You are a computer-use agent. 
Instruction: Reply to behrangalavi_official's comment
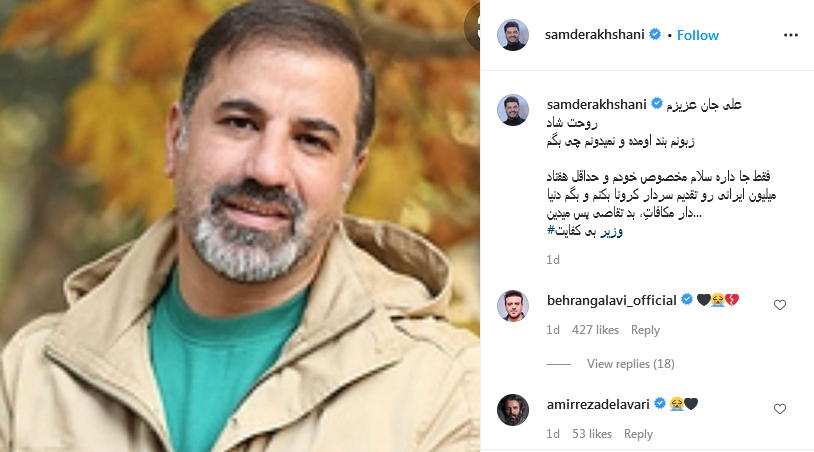[x=645, y=330]
